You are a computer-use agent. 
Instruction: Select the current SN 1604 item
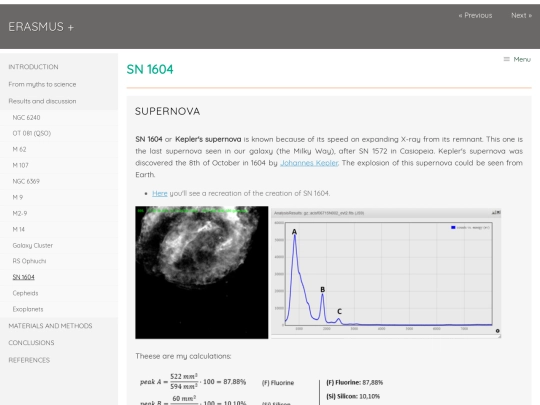23,277
